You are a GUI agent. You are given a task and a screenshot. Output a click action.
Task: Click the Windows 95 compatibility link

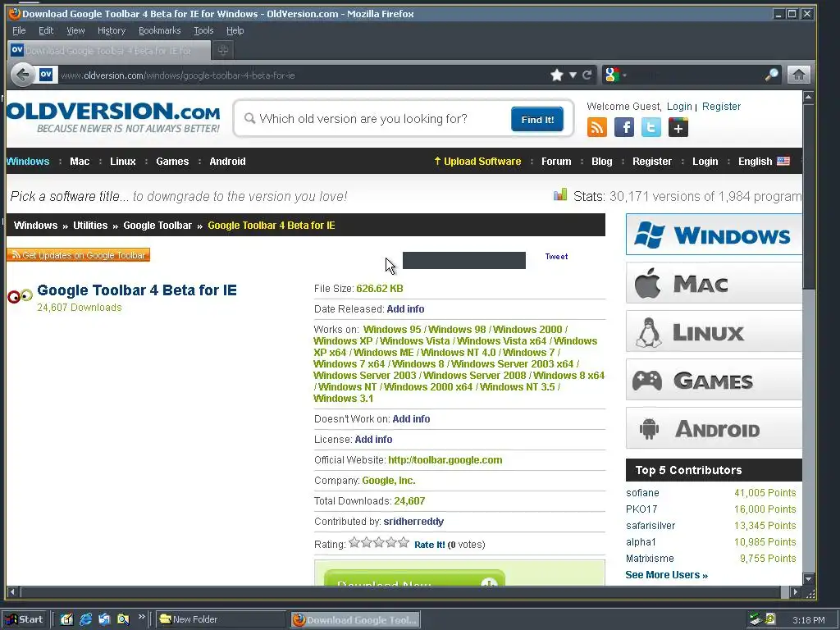392,330
